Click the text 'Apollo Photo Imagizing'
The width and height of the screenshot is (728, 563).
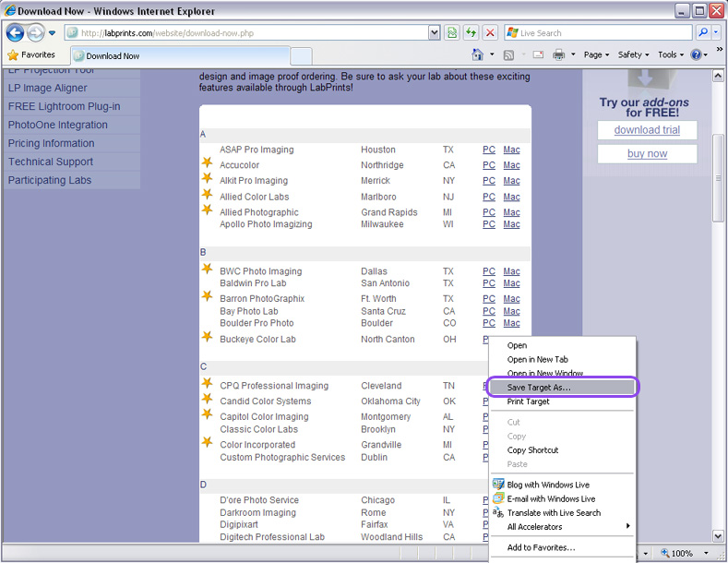click(266, 224)
